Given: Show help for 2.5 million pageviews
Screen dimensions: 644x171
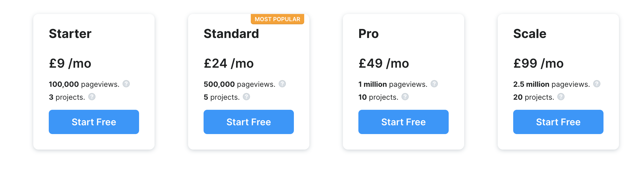Looking at the screenshot, I should point(597,84).
